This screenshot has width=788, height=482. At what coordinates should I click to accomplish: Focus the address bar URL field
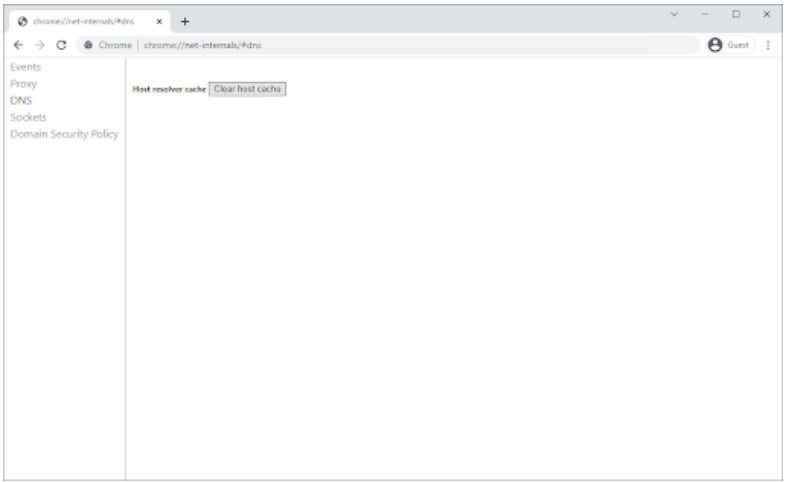tap(400, 45)
